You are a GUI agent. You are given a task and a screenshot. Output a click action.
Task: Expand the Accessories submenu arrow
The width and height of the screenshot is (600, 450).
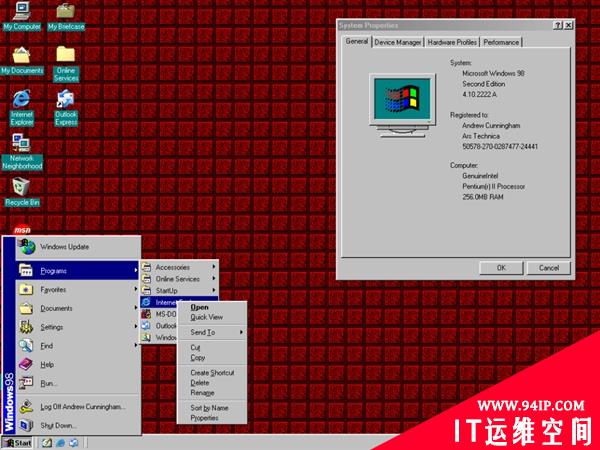[214, 267]
